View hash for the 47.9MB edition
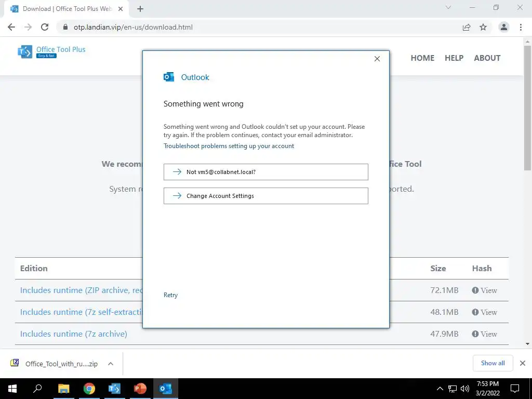 [485, 334]
